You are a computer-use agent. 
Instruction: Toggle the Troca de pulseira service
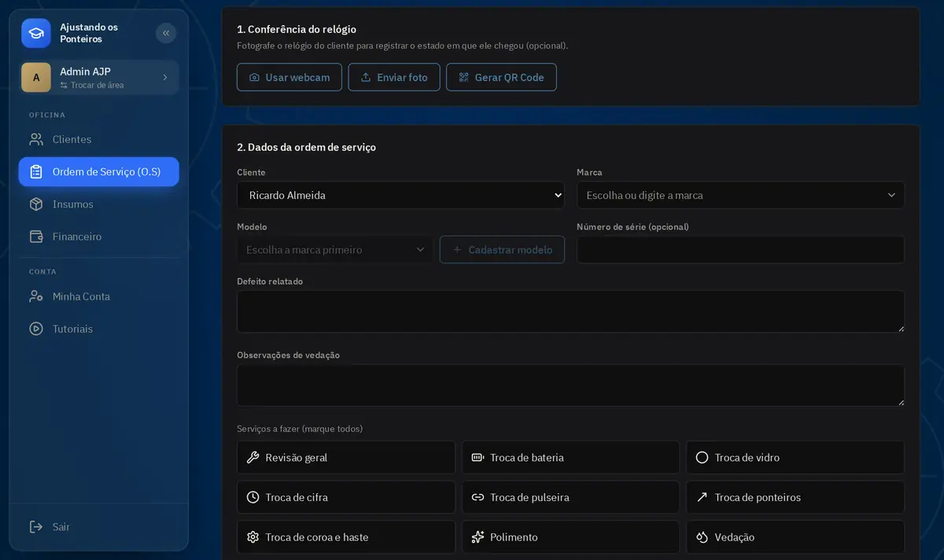click(570, 497)
